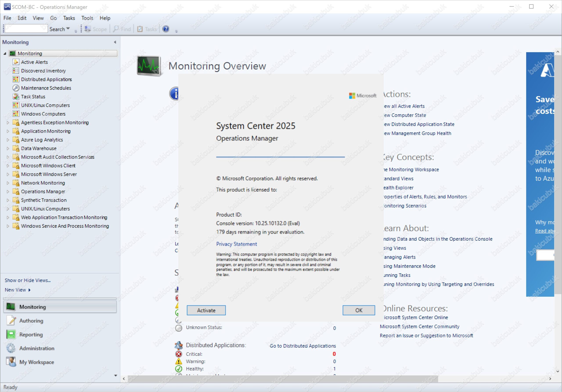Image resolution: width=562 pixels, height=392 pixels.
Task: Expand Web Application Transaction Monitoring folder
Action: click(x=8, y=217)
